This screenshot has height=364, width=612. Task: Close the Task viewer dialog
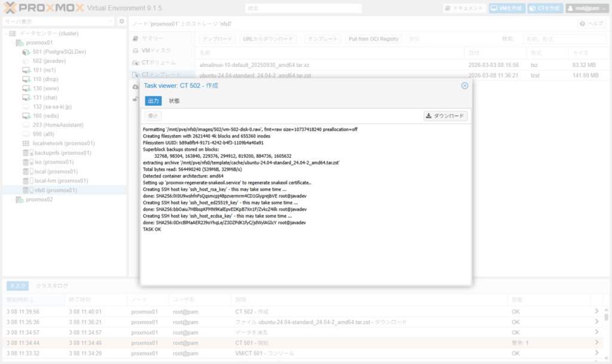point(464,85)
